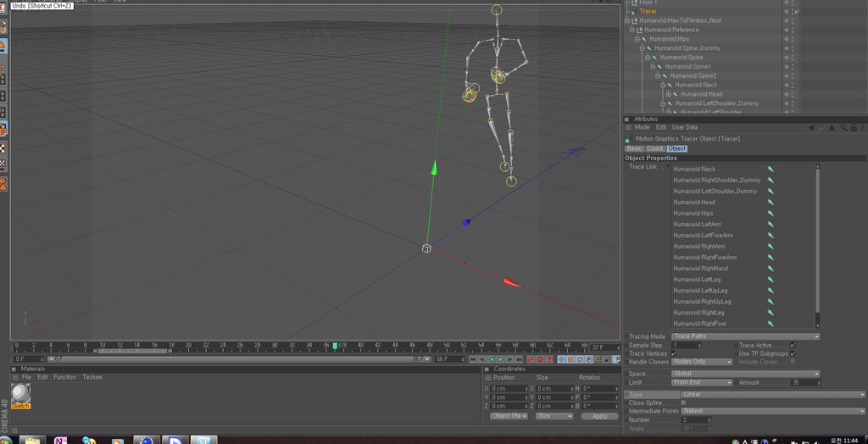Go to end of animation

click(520, 359)
